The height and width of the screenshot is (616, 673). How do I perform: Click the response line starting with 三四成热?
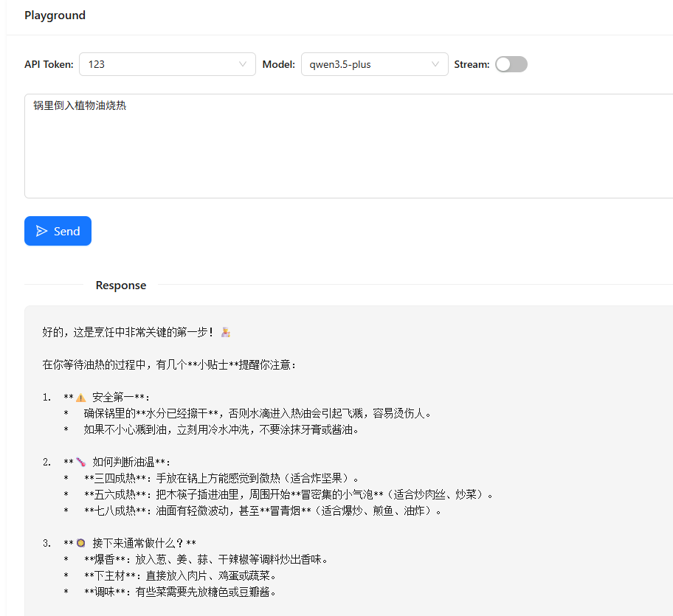221,479
